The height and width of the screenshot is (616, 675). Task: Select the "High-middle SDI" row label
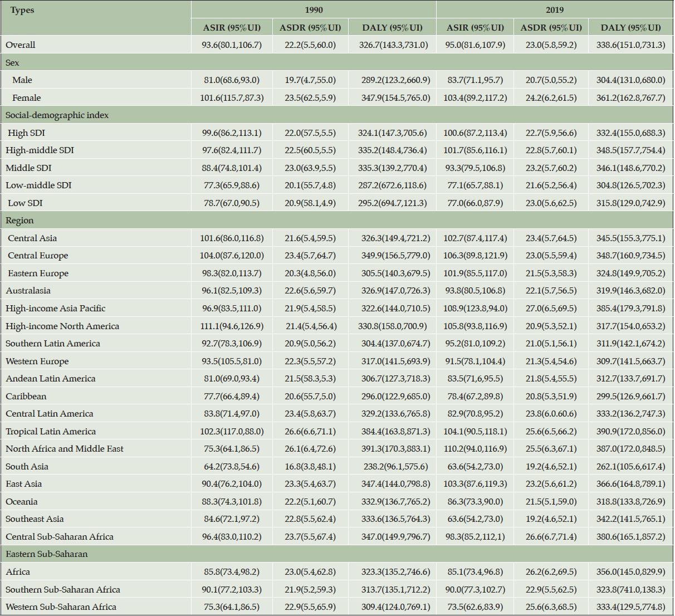pos(40,150)
